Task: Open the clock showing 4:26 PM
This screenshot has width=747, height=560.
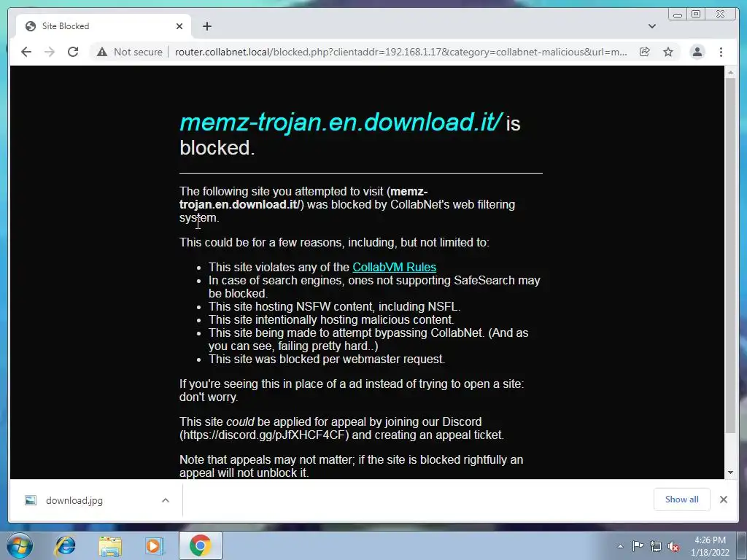Action: point(710,546)
